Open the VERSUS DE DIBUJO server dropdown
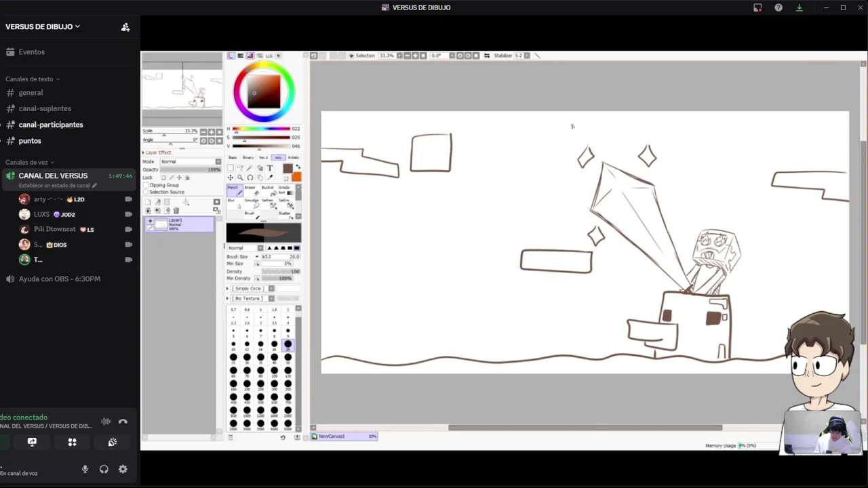Image resolution: width=868 pixels, height=488 pixels. tap(43, 26)
